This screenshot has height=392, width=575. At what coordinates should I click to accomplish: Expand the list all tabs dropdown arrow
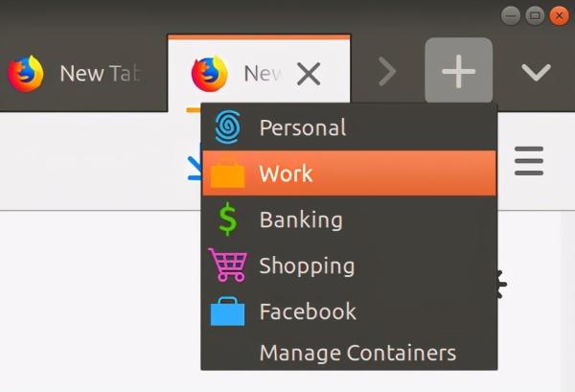tap(536, 73)
